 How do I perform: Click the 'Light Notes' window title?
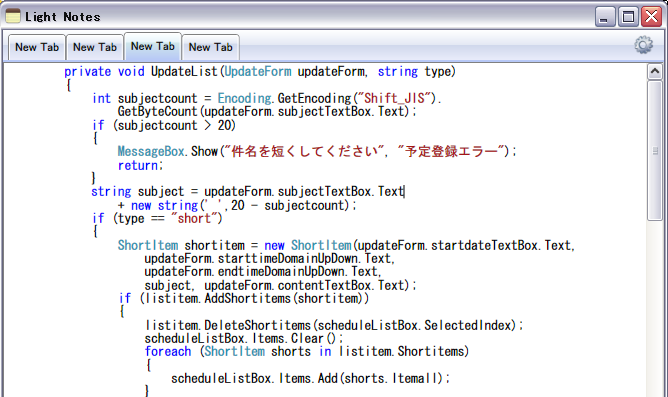pyautogui.click(x=63, y=17)
